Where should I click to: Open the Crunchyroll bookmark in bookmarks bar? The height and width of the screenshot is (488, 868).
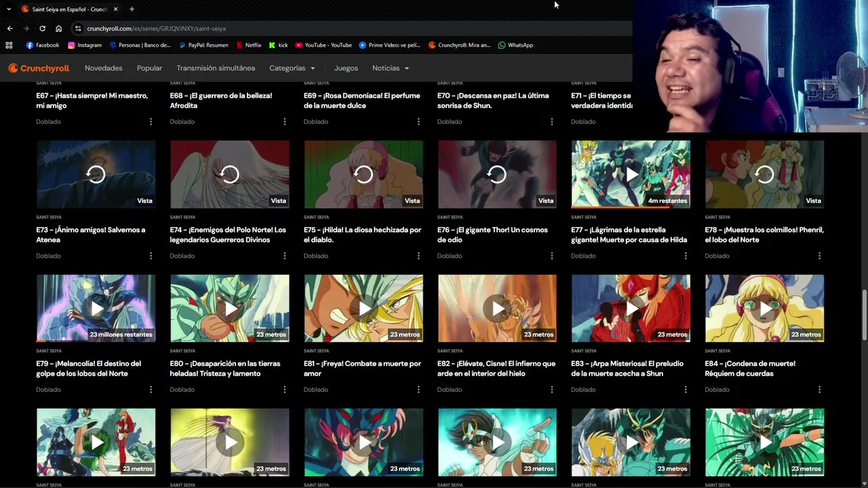[x=460, y=45]
